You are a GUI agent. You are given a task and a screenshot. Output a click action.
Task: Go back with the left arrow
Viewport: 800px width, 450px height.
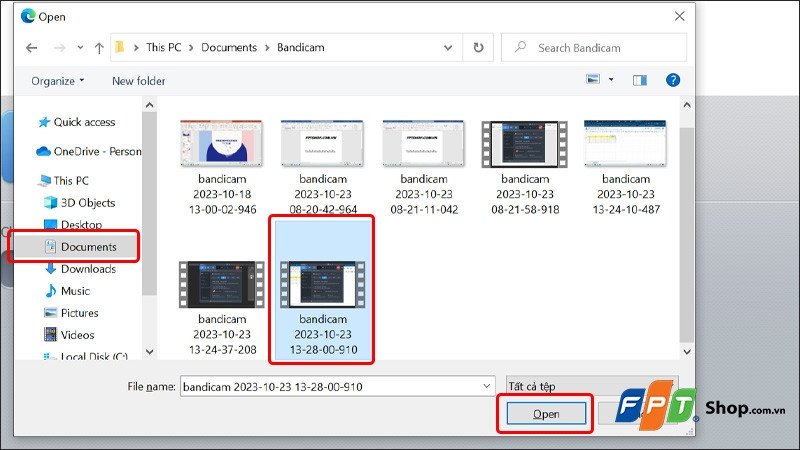tap(32, 48)
